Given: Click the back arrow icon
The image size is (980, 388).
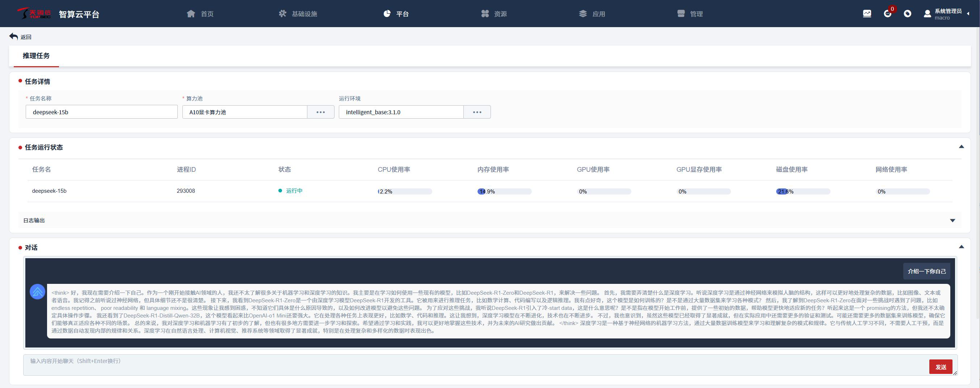Looking at the screenshot, I should (14, 37).
